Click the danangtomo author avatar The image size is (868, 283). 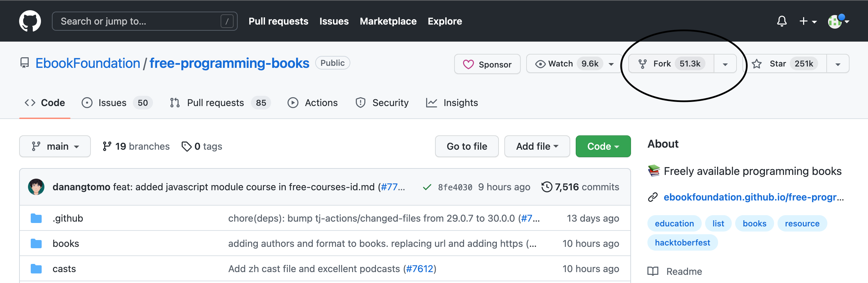click(36, 187)
